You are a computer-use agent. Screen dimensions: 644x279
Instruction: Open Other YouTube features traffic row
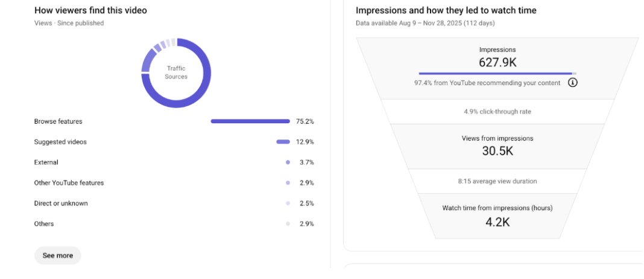69,182
